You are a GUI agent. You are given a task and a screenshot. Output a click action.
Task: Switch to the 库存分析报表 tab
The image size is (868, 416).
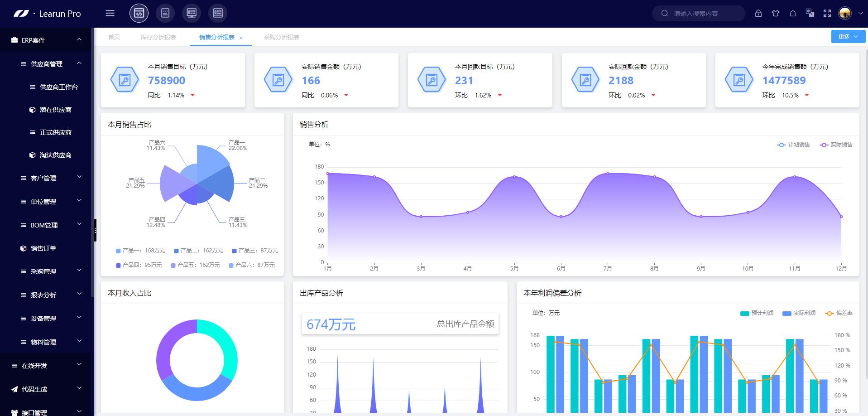[x=158, y=37]
